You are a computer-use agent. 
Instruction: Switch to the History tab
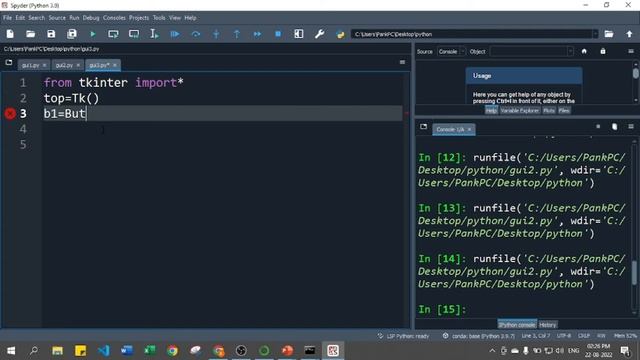coord(548,325)
